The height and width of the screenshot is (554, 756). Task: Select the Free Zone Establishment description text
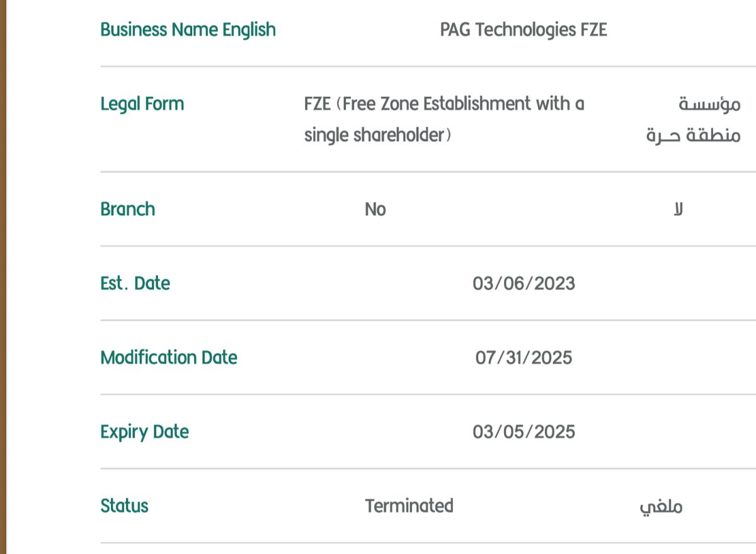(444, 119)
